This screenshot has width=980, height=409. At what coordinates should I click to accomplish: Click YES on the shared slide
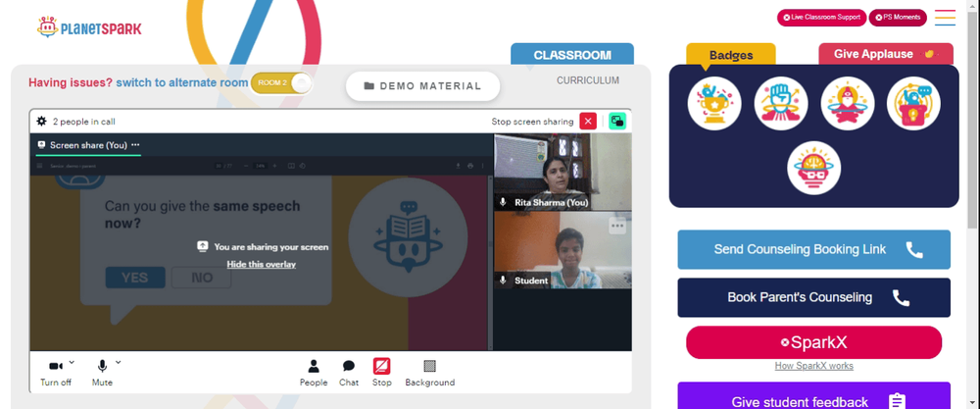coord(135,278)
